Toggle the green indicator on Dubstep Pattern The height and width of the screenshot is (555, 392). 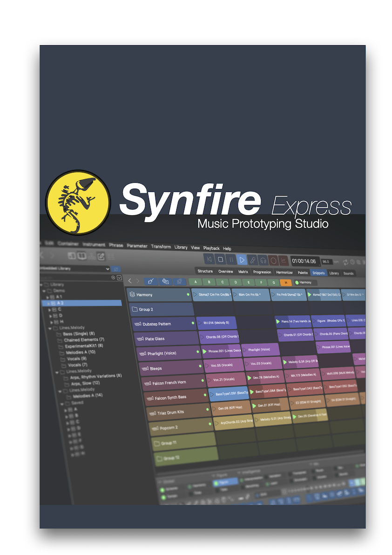tap(192, 322)
